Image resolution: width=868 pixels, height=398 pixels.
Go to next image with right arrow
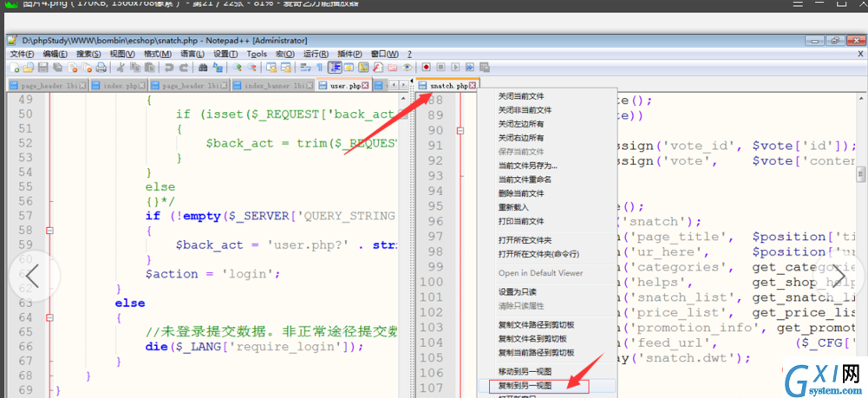tap(838, 276)
